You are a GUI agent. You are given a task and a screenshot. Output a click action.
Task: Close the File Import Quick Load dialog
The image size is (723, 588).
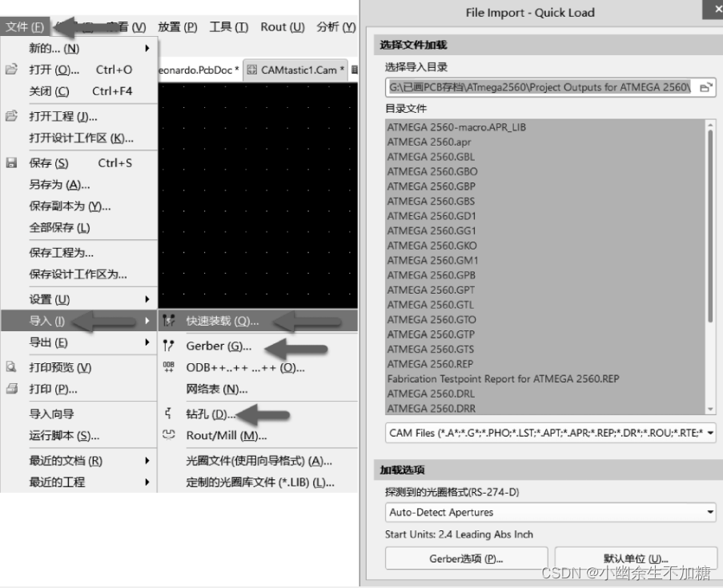pos(713,10)
